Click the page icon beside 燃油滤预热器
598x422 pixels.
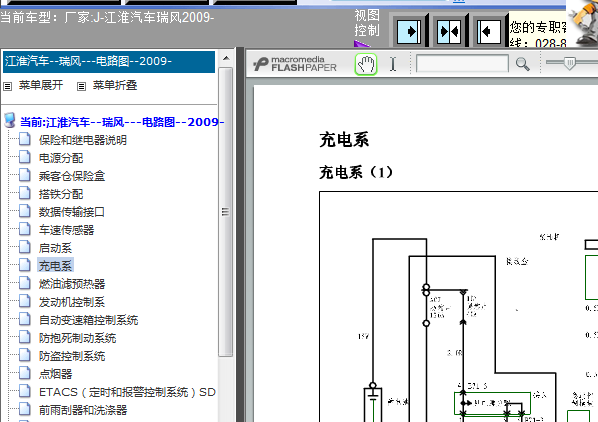[25, 283]
